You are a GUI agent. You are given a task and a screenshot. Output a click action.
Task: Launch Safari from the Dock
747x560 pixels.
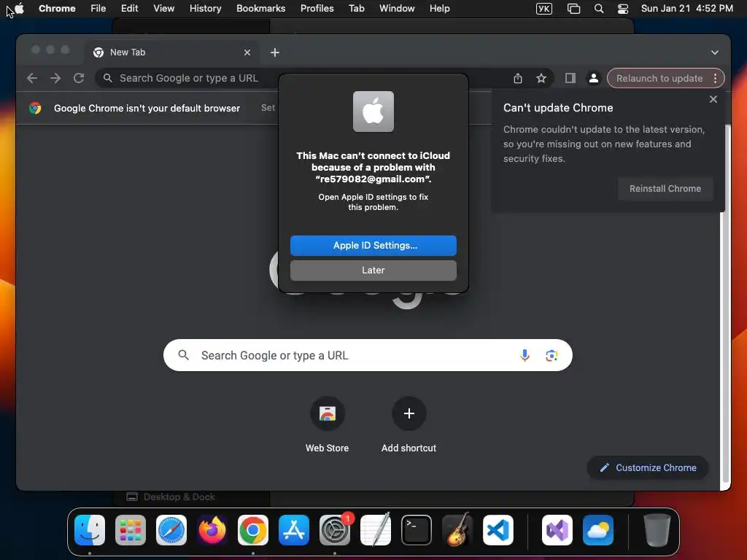coord(171,530)
